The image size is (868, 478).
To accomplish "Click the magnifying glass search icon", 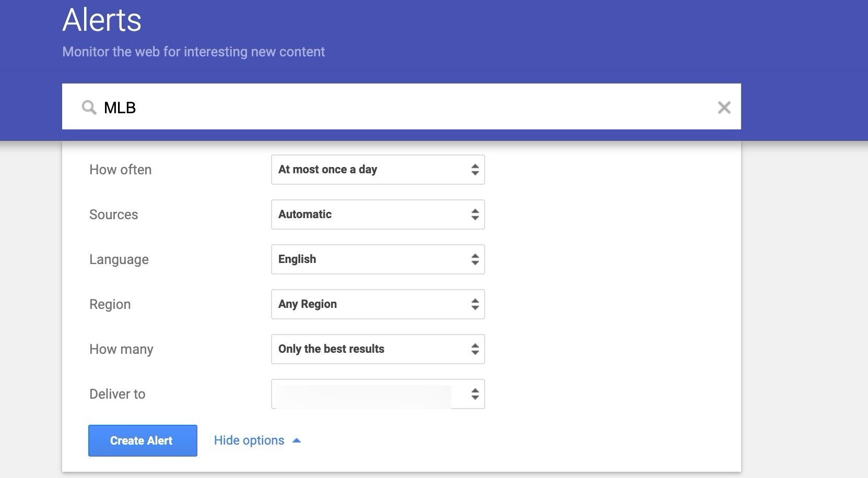I will click(x=89, y=107).
